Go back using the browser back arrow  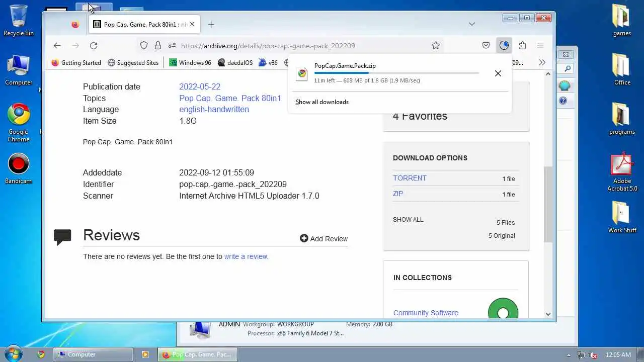(x=57, y=45)
